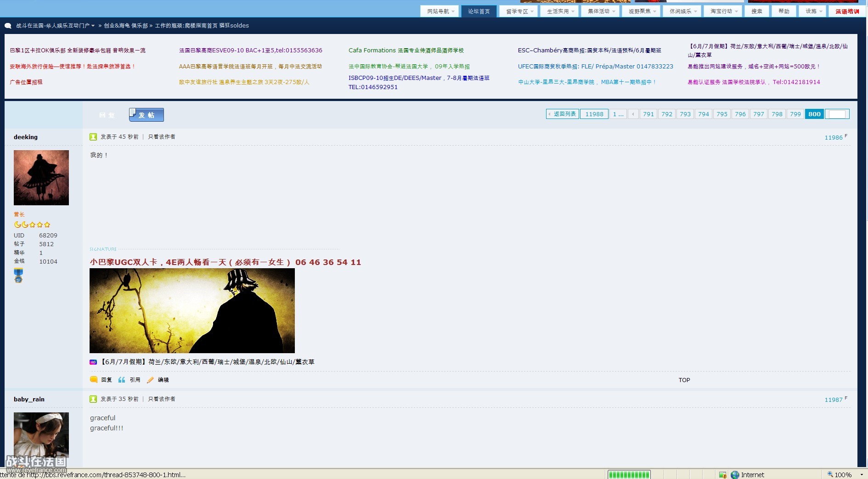Click 返回列表 back to list button

point(562,114)
